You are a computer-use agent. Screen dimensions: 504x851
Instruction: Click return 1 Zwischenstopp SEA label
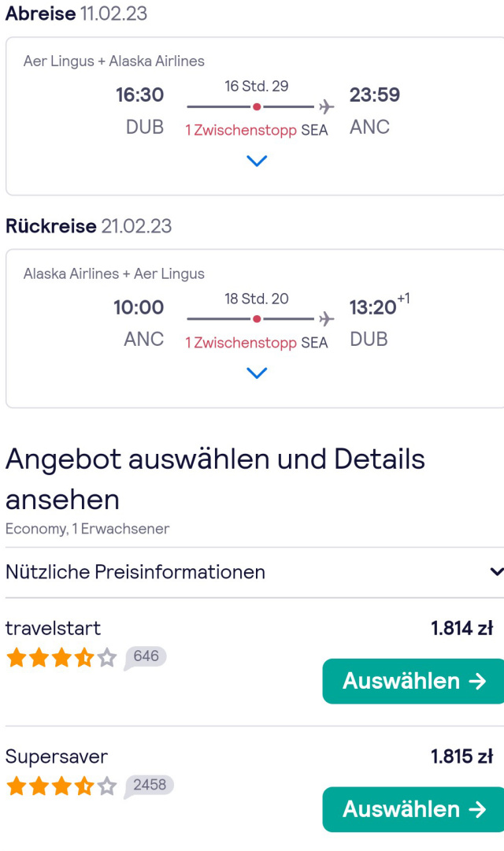257,343
